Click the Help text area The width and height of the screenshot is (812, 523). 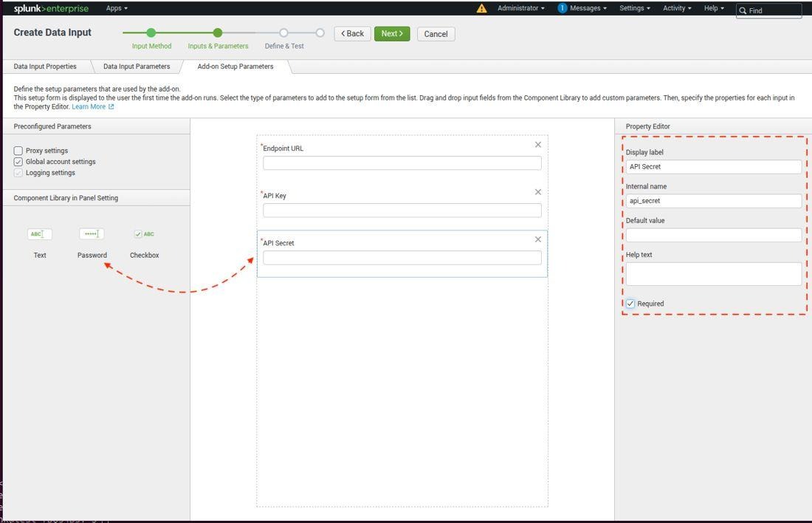714,274
